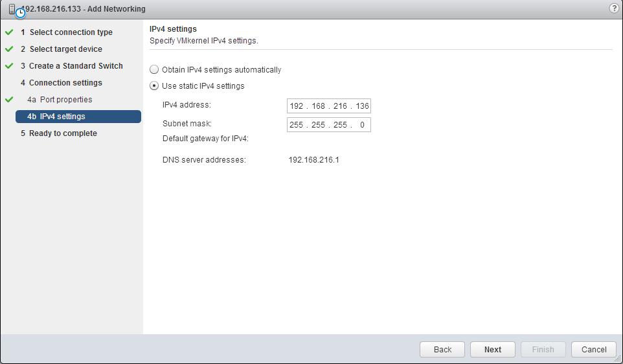Click the DNS server addresses label
The width and height of the screenshot is (623, 364).
[x=204, y=160]
